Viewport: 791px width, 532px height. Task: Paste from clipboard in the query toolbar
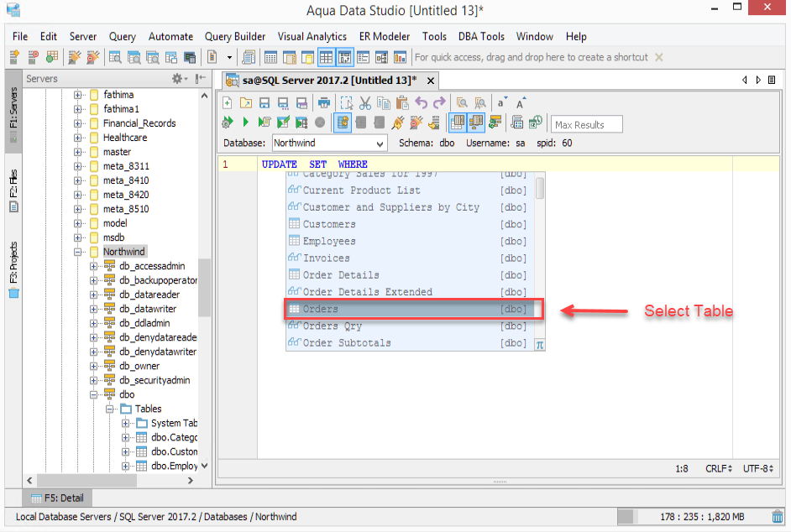401,102
